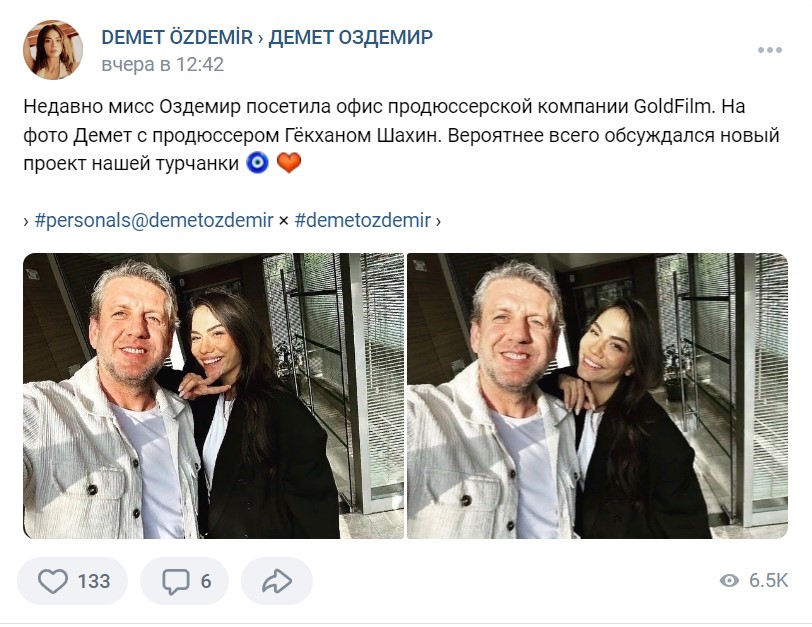
Task: Open the right selfie photo
Action: click(x=598, y=396)
